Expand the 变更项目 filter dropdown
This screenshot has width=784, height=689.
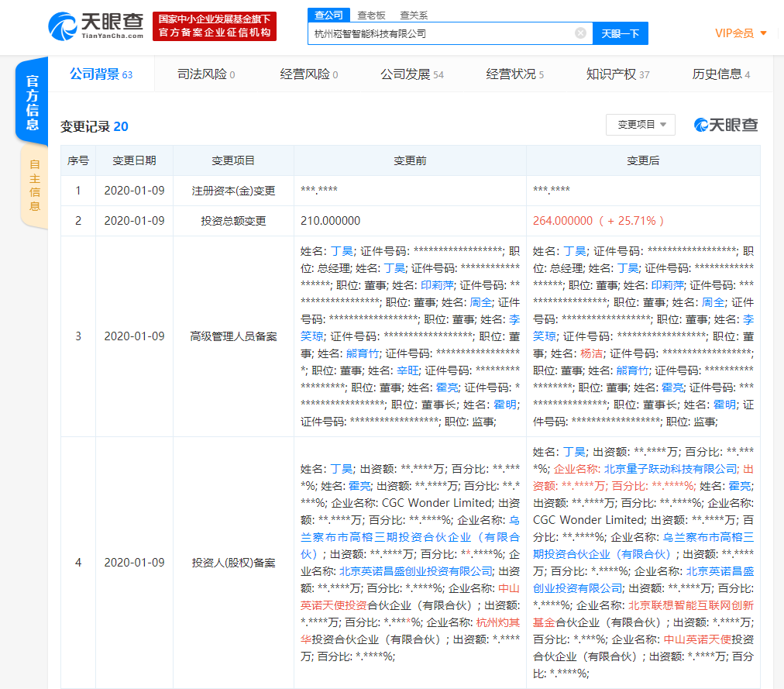click(641, 125)
